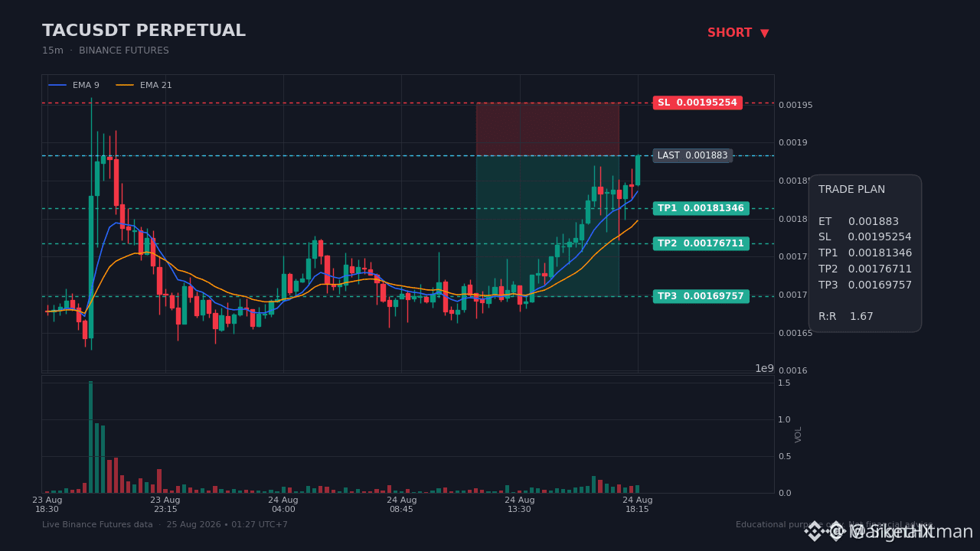Click the TACUSDT PERPETUAL title

[x=144, y=31]
